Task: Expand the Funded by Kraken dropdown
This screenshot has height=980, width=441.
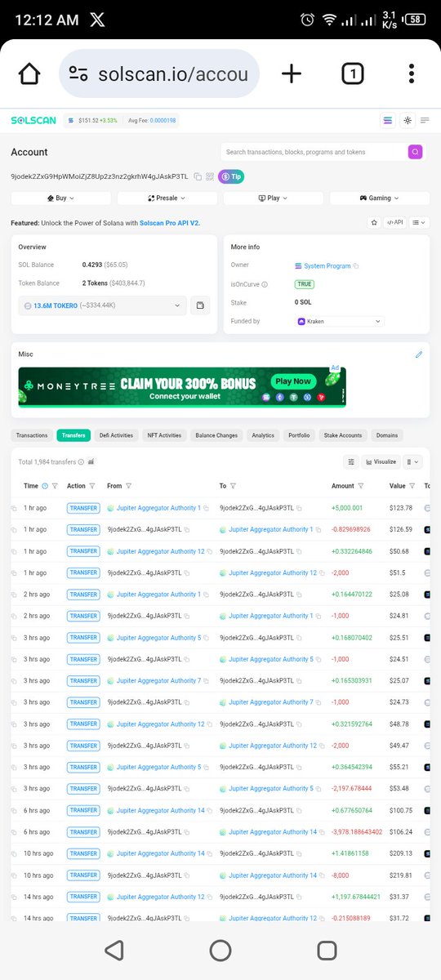Action: [339, 322]
